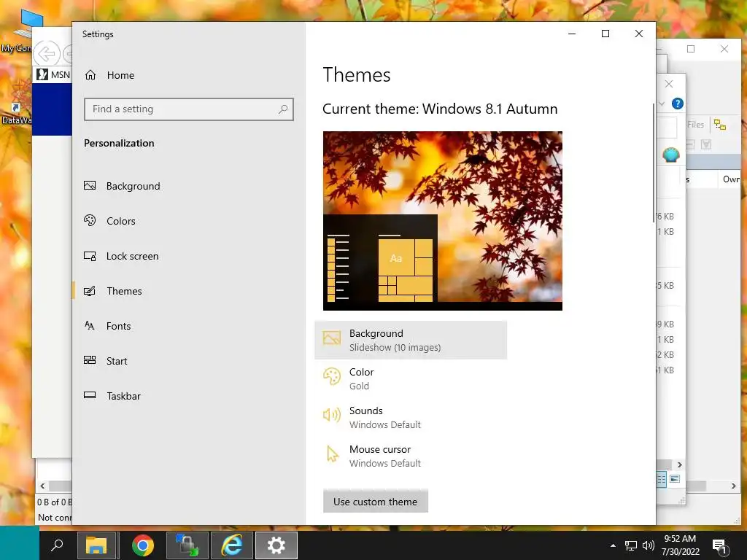Viewport: 747px width, 560px height.
Task: Click the network icon in the system tray
Action: tap(631, 545)
